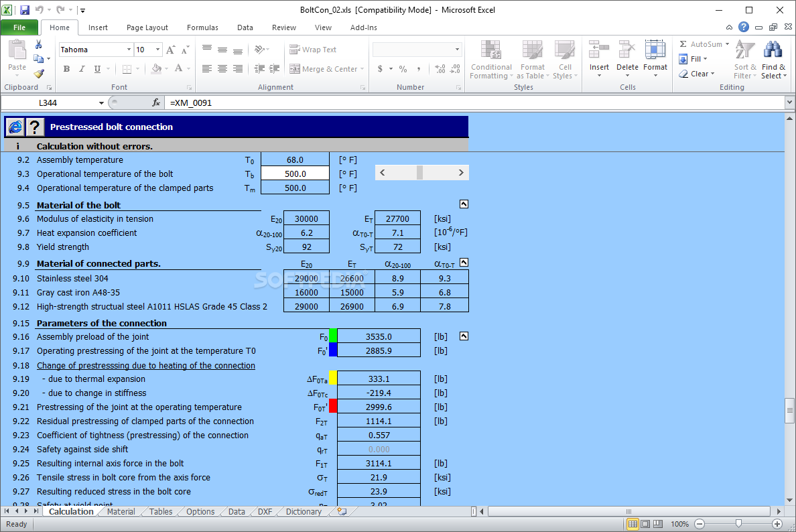Open the Material sheet tab
The width and height of the screenshot is (796, 532).
[121, 512]
